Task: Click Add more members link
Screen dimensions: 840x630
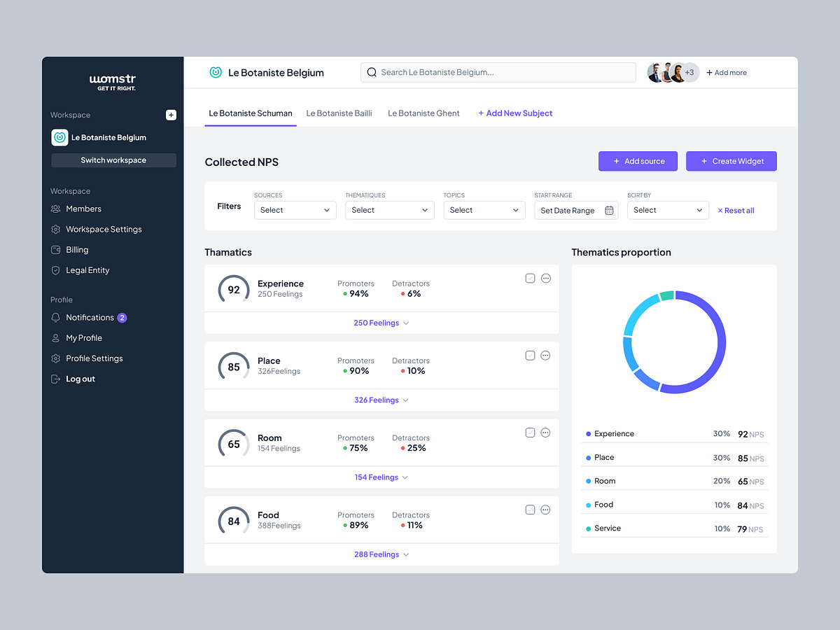Action: point(727,73)
